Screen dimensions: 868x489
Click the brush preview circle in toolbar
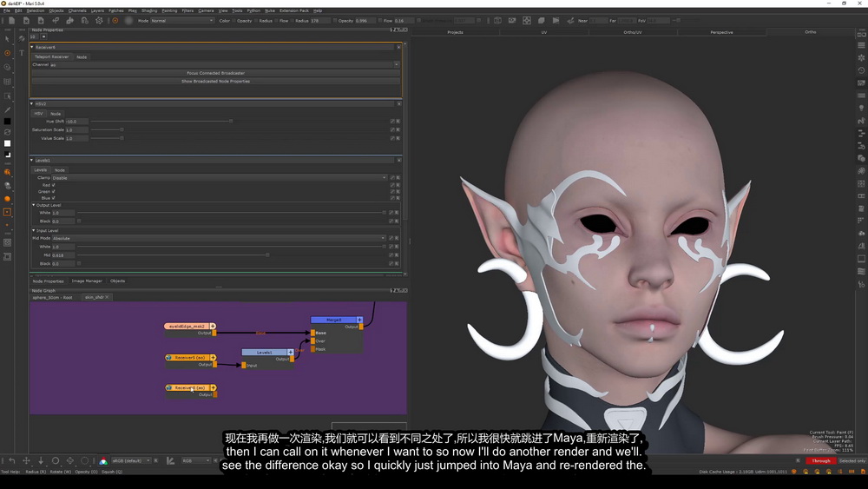pos(129,21)
